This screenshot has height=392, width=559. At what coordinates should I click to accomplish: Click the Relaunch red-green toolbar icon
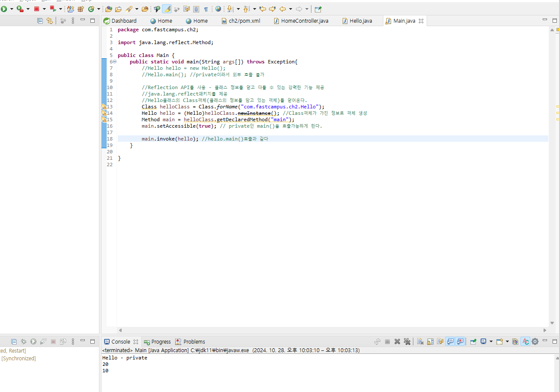(x=53, y=9)
